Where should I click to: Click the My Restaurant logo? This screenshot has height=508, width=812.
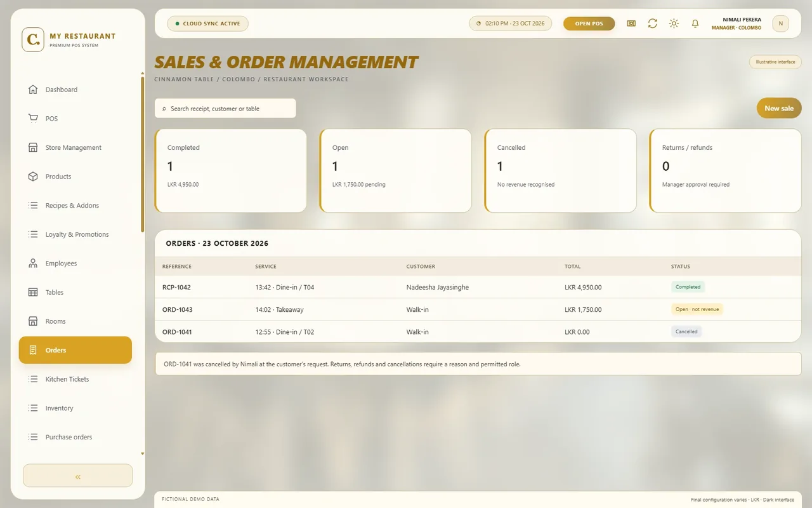(33, 39)
